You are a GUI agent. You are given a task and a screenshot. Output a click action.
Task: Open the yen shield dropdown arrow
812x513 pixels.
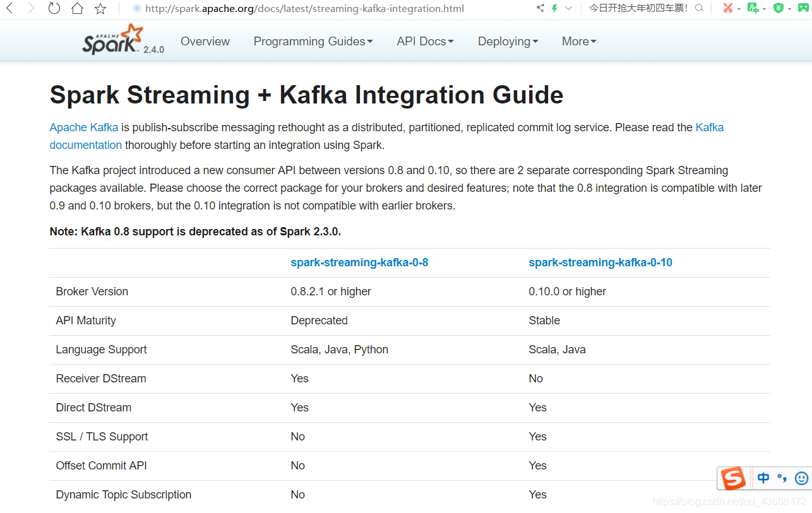pyautogui.click(x=789, y=9)
